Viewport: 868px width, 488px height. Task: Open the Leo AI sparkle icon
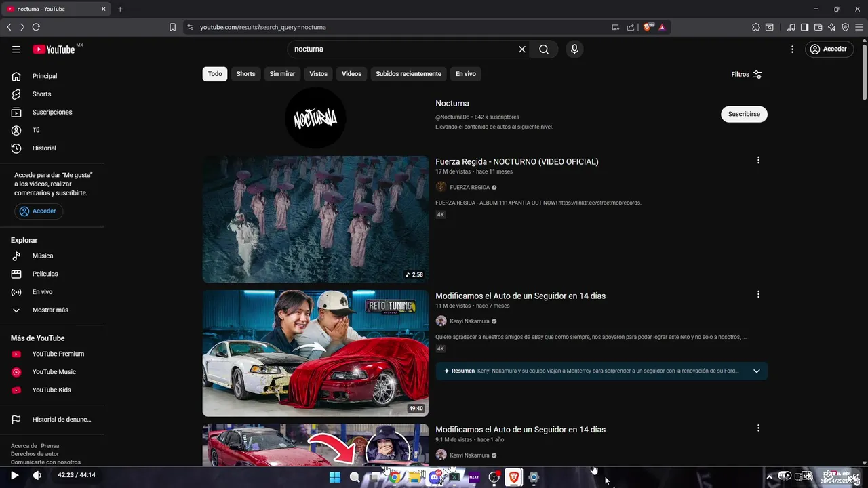(x=831, y=27)
